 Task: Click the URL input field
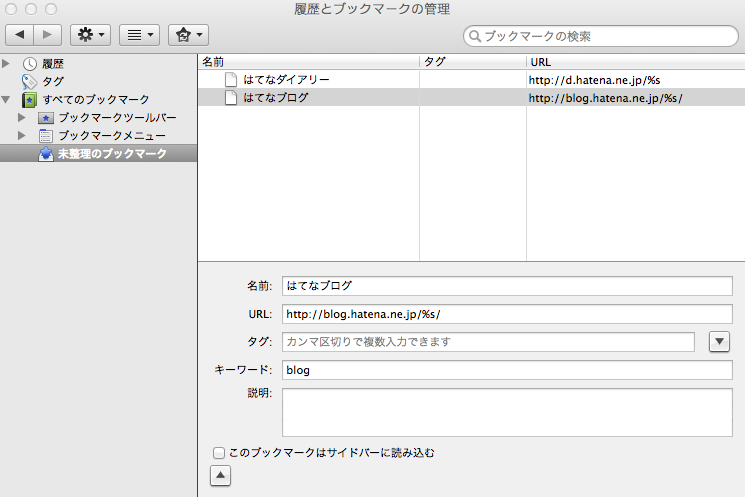click(507, 314)
